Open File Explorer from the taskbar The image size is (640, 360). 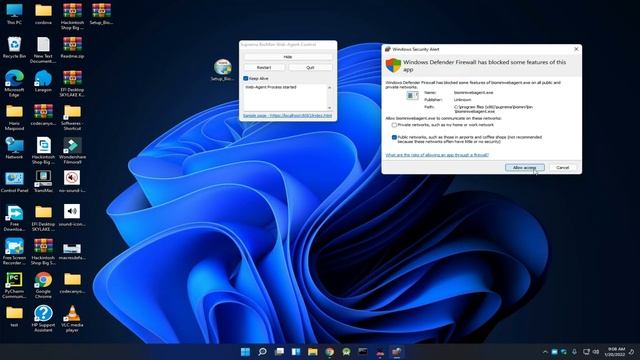(313, 352)
